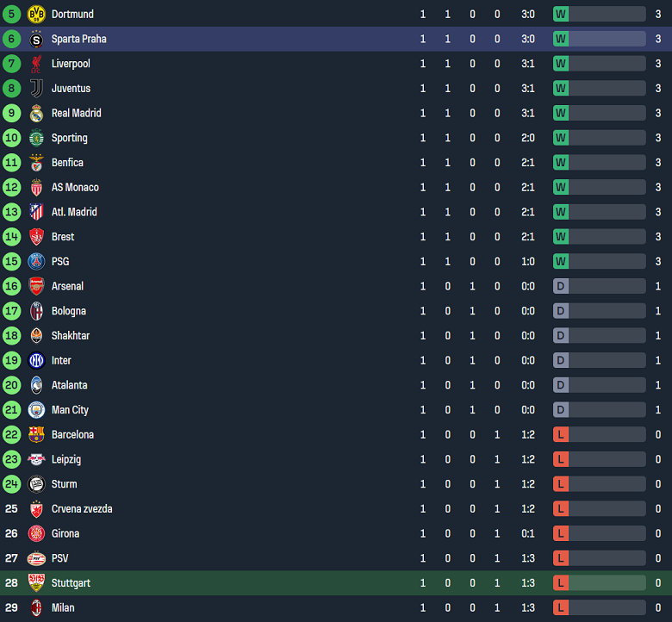Viewport: 672px width, 622px height.
Task: Click the rank 24 position badge
Action: [12, 484]
